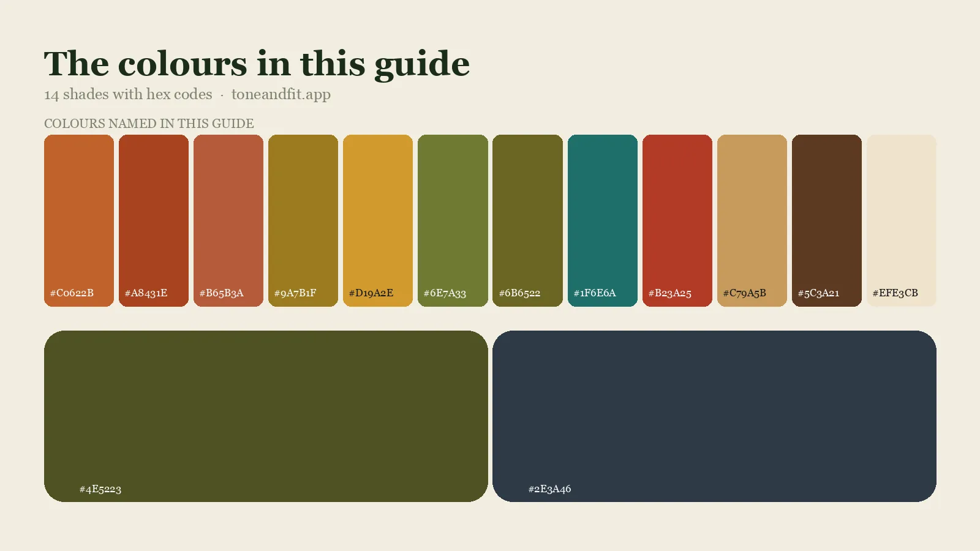Image resolution: width=980 pixels, height=551 pixels.
Task: Choose the #1F6E6A teal swatch
Action: (x=603, y=220)
